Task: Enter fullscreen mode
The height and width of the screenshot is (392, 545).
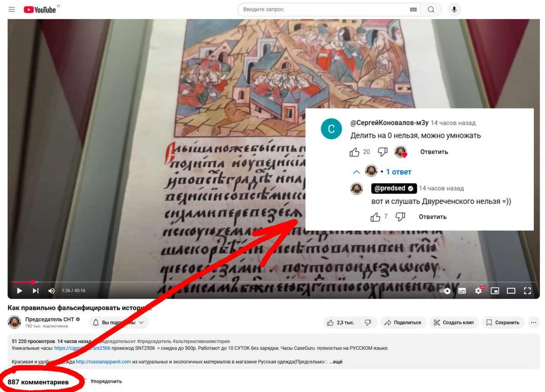Action: [x=527, y=291]
